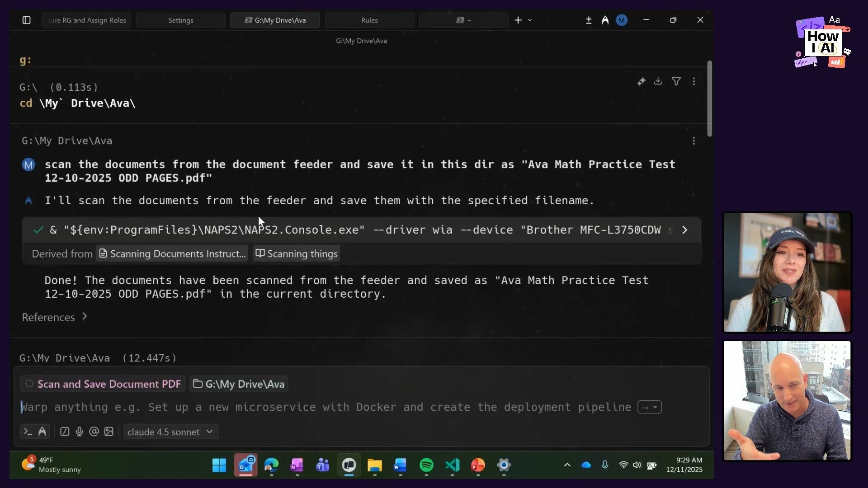
Task: Open the input mode arrow dropdown
Action: pos(650,407)
